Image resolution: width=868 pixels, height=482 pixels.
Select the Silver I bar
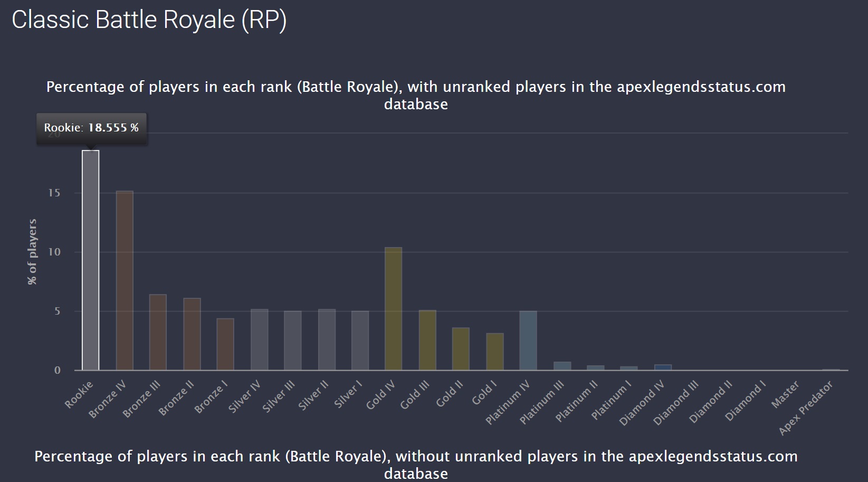coord(360,341)
